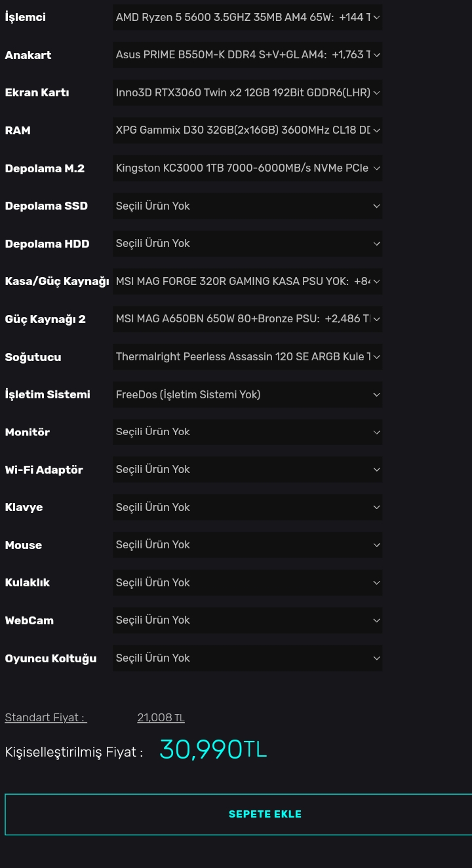Screen dimensions: 472x868
Task: Change the RAM selection dropdown
Action: point(247,130)
